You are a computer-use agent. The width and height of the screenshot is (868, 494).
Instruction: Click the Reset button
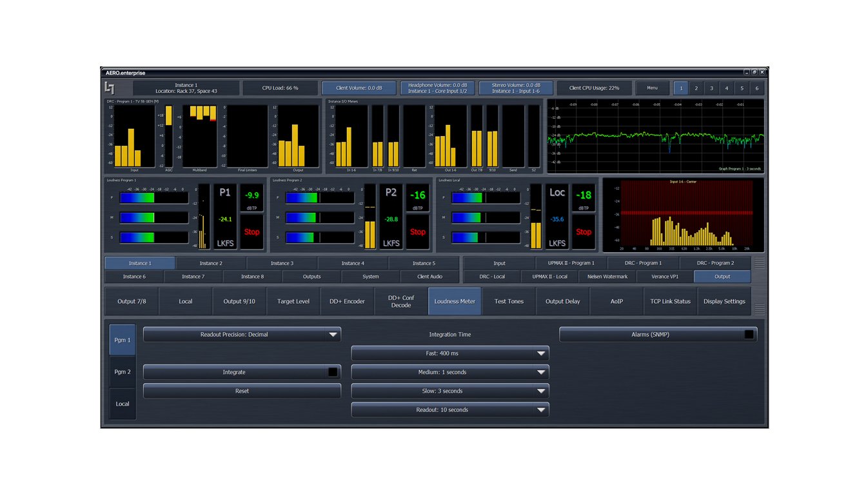(x=242, y=391)
